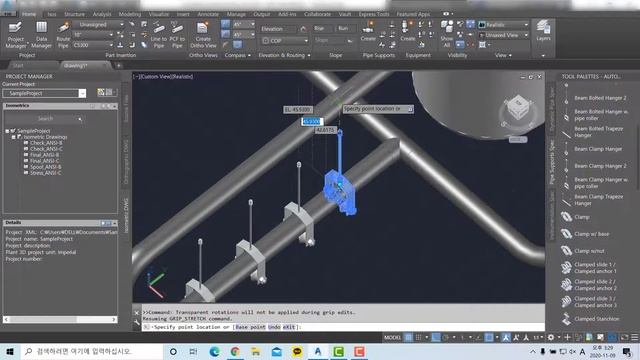
Task: Toggle the first compass button in ribbon
Action: coord(225,24)
